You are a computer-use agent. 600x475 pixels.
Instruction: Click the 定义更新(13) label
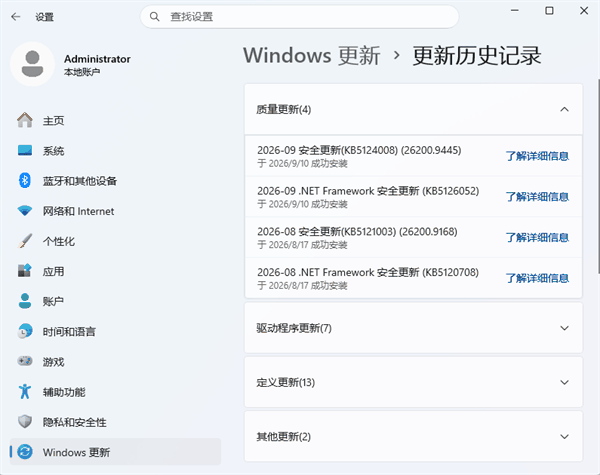point(285,383)
